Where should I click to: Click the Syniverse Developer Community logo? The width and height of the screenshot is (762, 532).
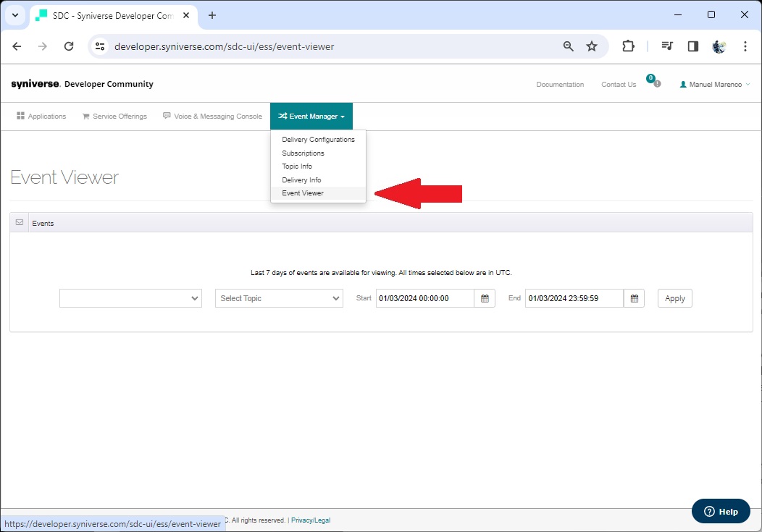(82, 84)
